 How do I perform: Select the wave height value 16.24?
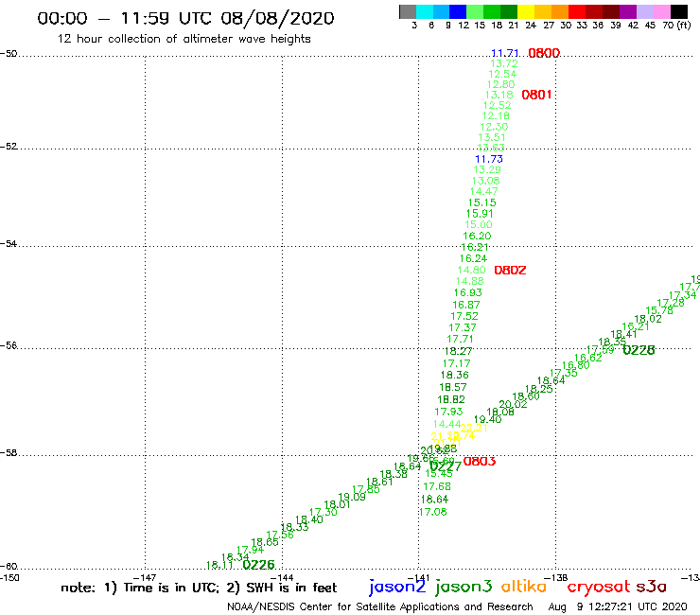[473, 258]
